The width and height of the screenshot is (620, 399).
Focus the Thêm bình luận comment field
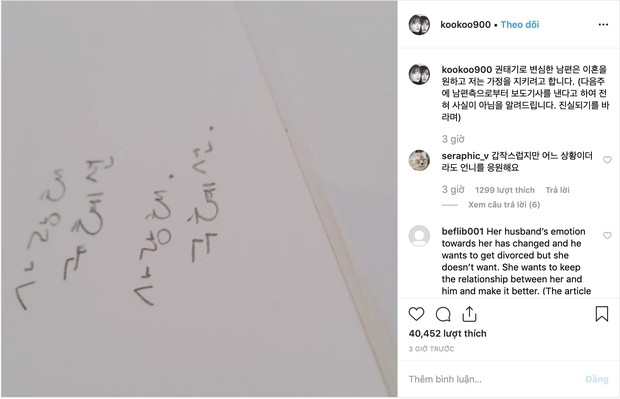(494, 379)
